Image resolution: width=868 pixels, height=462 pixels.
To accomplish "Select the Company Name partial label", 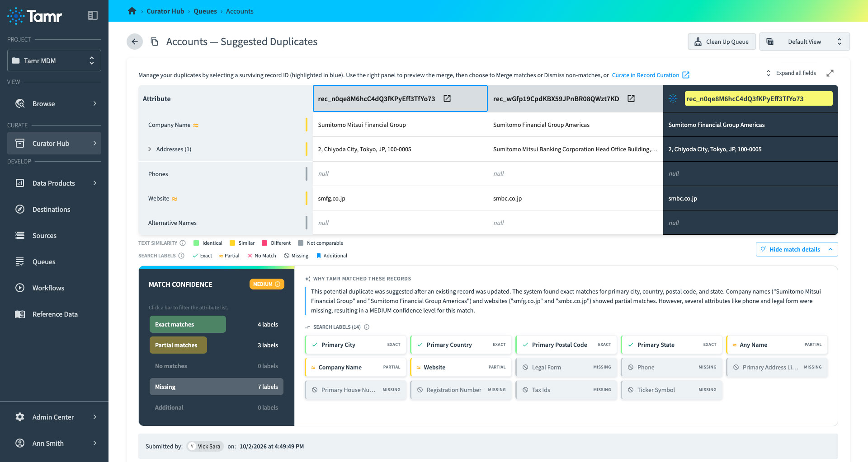I will 356,367.
